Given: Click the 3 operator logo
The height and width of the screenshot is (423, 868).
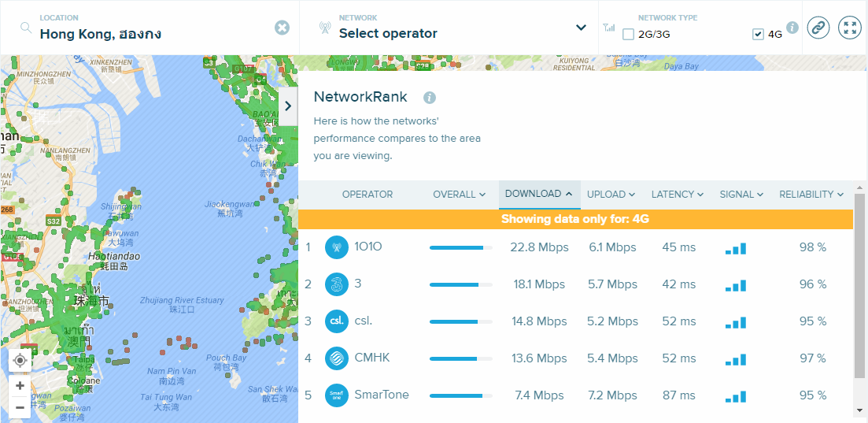Looking at the screenshot, I should pos(337,284).
